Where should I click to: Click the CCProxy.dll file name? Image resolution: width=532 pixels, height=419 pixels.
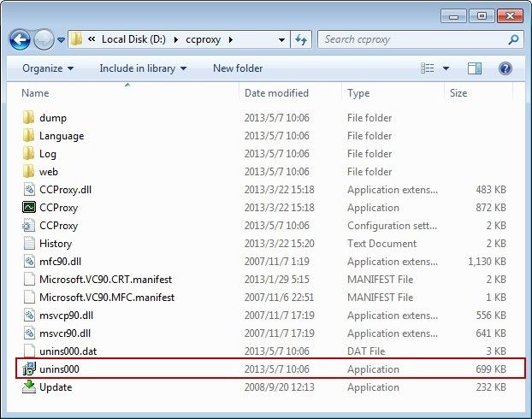pos(66,190)
